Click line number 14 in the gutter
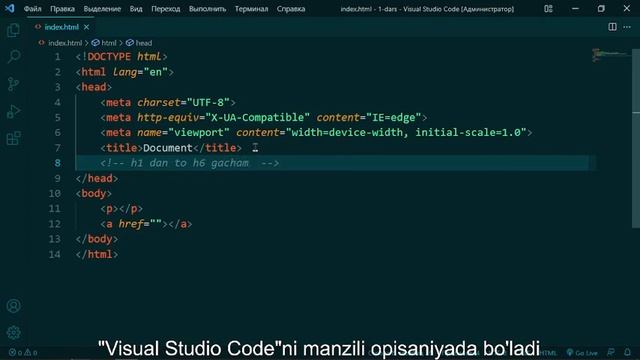 click(x=55, y=254)
